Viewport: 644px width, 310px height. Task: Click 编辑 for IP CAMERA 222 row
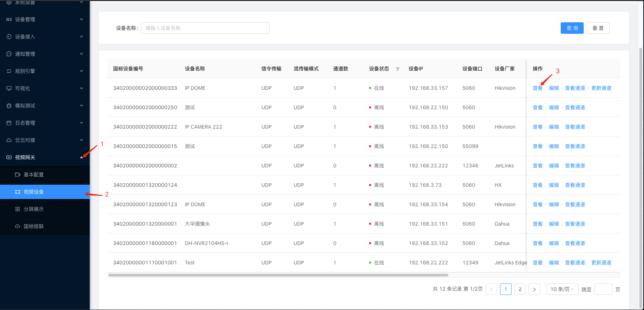[554, 127]
